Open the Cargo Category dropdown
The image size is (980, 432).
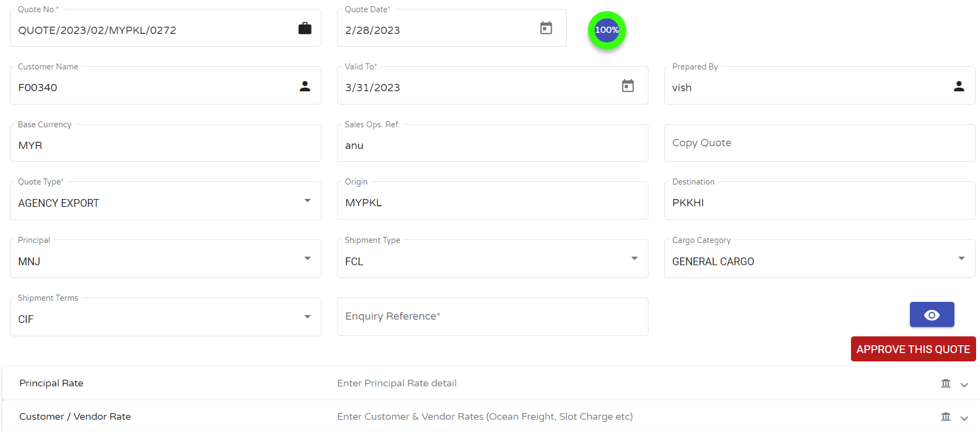820,259
